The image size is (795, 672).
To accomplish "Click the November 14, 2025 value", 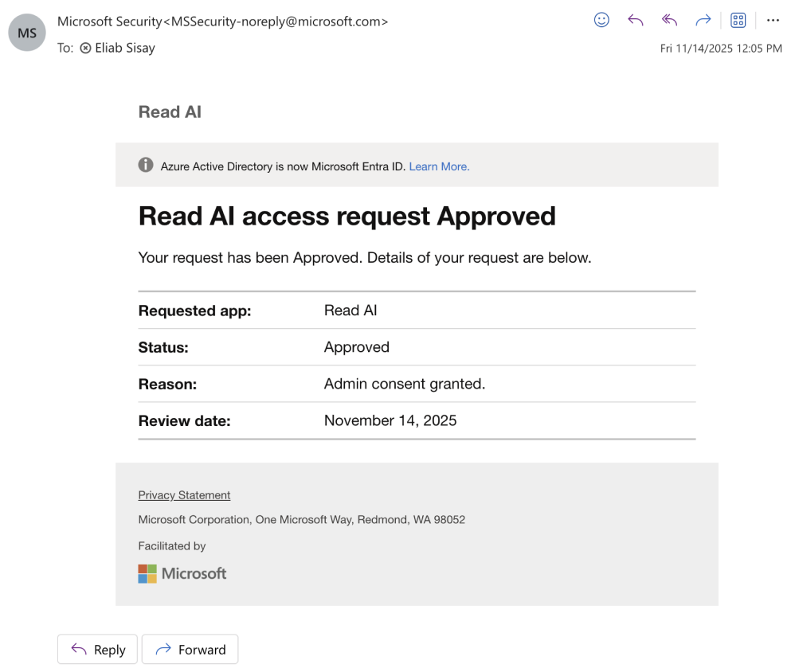I will 390,420.
